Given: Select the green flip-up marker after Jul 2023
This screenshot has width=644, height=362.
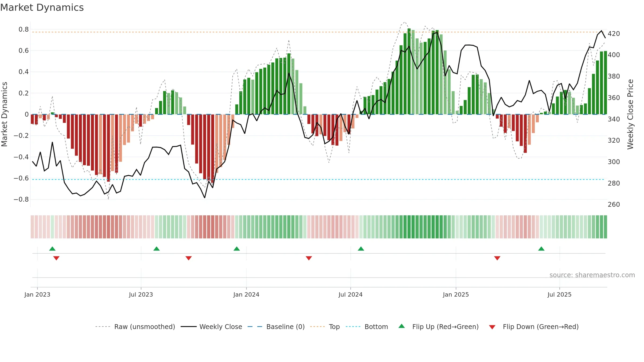Looking at the screenshot, I should tap(156, 249).
